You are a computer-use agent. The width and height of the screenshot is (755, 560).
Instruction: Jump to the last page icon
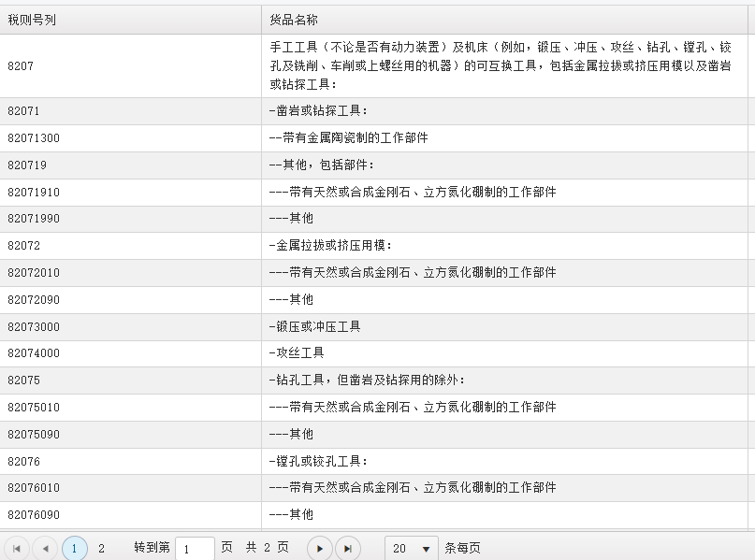pos(348,549)
